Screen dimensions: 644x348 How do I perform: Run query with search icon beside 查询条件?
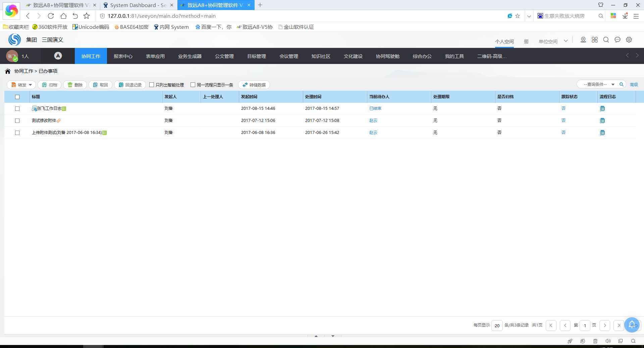pyautogui.click(x=621, y=85)
